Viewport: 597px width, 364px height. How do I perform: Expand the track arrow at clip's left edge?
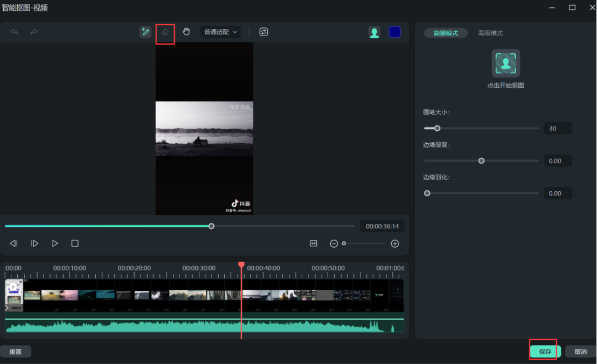click(x=7, y=307)
